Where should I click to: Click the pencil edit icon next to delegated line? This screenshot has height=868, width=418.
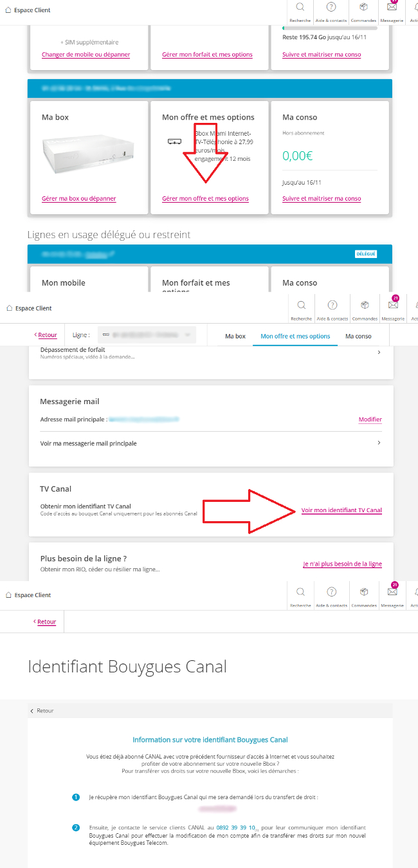[111, 254]
